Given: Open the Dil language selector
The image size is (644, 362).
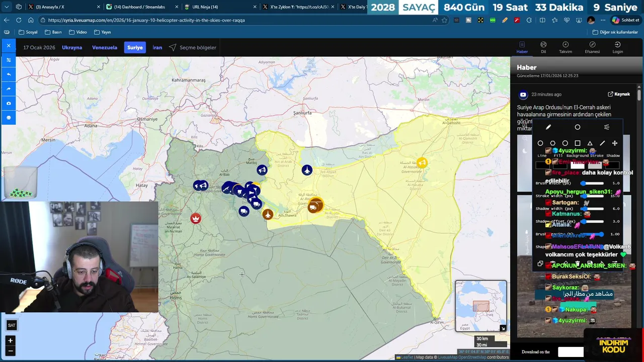Looking at the screenshot, I should (543, 47).
